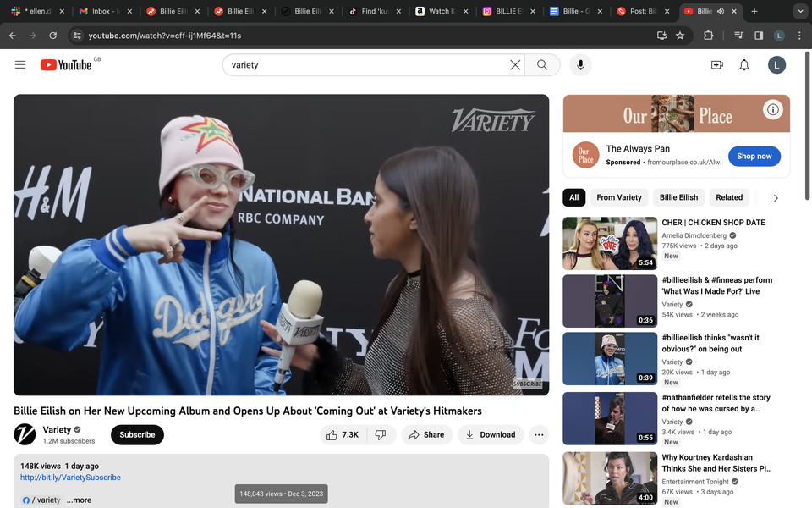The height and width of the screenshot is (508, 812).
Task: Switch to the TikTok 'Find' tab
Action: click(x=376, y=11)
